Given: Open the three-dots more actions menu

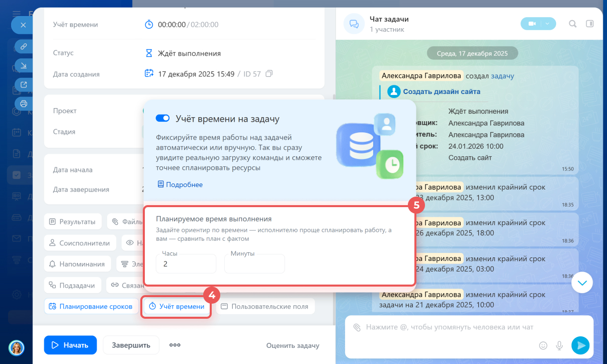Looking at the screenshot, I should pos(175,345).
